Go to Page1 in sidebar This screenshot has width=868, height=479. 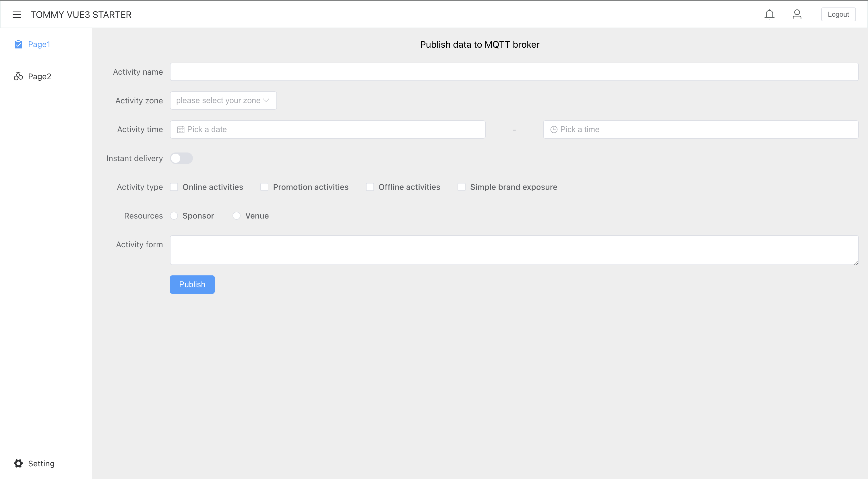(46, 44)
